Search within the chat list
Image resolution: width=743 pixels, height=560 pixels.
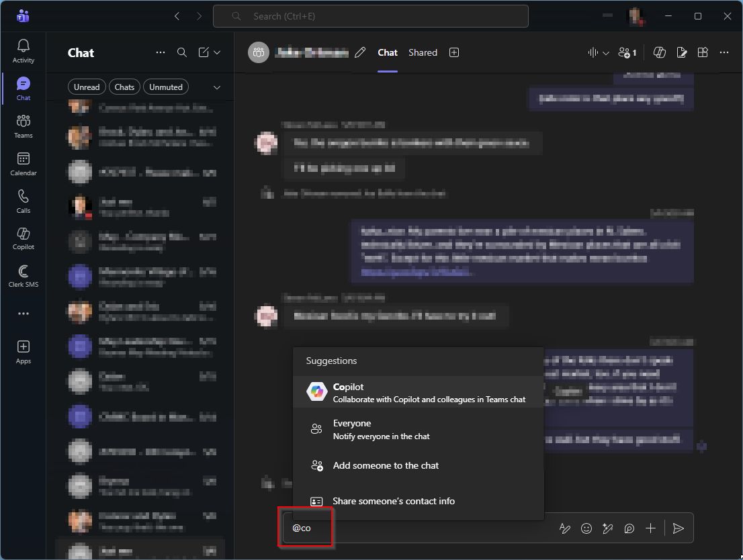click(x=182, y=52)
